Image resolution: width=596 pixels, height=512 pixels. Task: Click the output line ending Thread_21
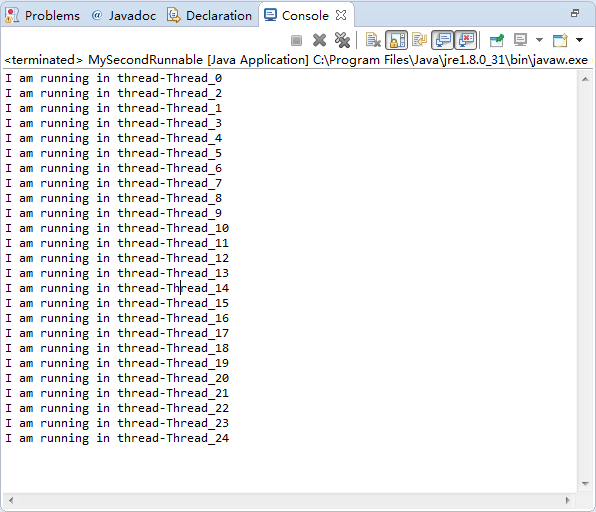(117, 393)
